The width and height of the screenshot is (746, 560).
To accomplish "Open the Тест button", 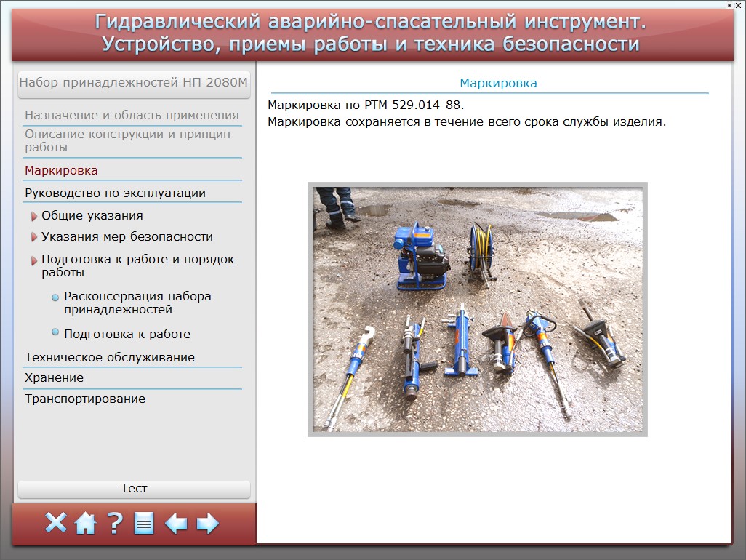I will pos(134,489).
